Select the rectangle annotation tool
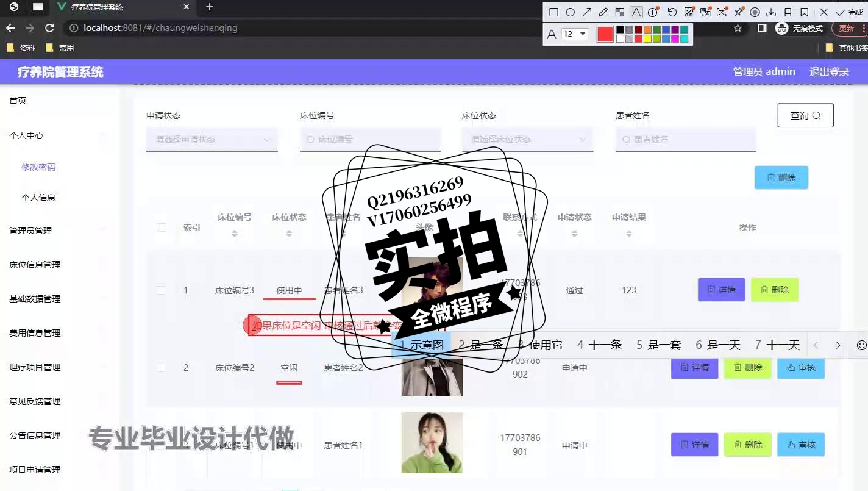 click(x=553, y=12)
